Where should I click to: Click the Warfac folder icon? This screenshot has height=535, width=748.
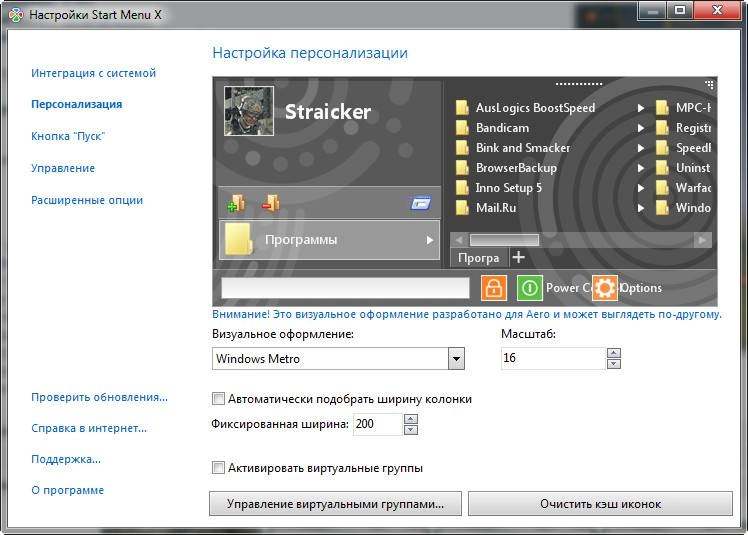[x=662, y=188]
